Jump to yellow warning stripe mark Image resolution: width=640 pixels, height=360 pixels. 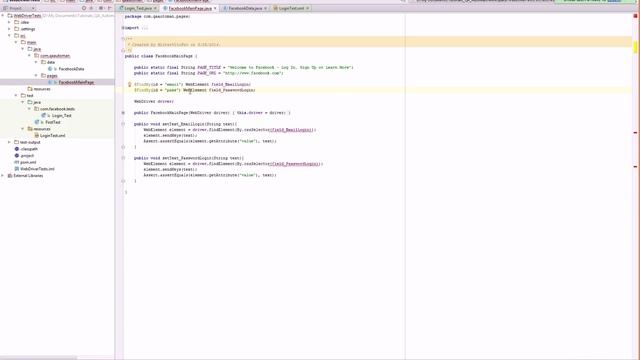pyautogui.click(x=636, y=47)
